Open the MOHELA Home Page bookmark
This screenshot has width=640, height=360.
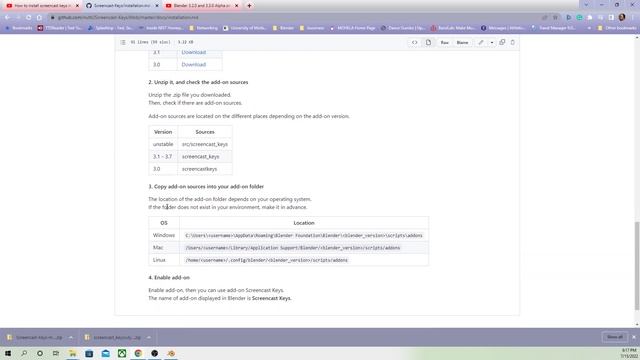pyautogui.click(x=353, y=28)
